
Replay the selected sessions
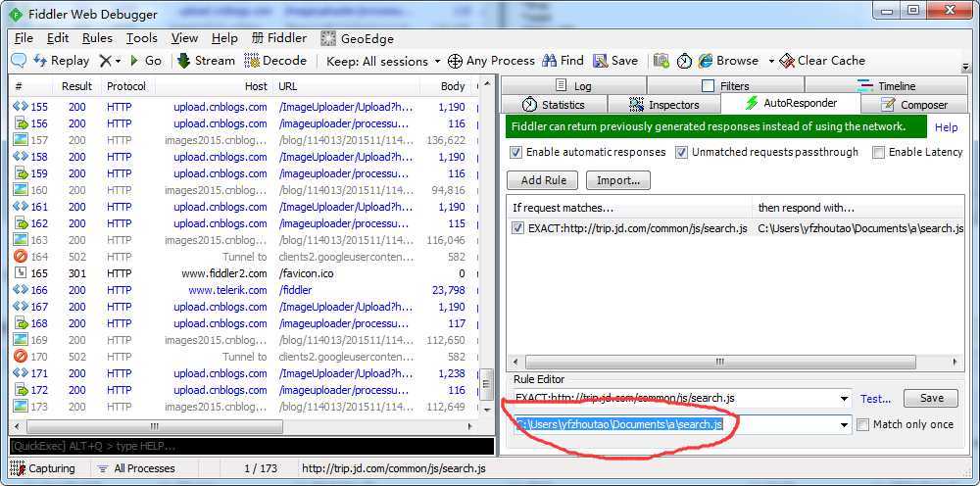(61, 61)
